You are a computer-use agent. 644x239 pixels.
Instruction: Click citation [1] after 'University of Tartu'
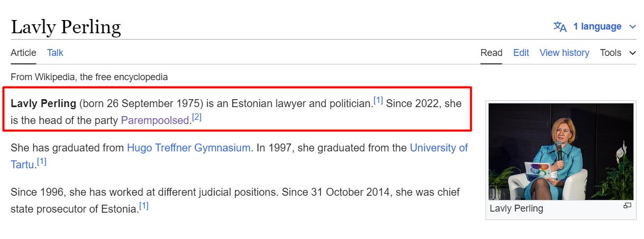tap(42, 161)
